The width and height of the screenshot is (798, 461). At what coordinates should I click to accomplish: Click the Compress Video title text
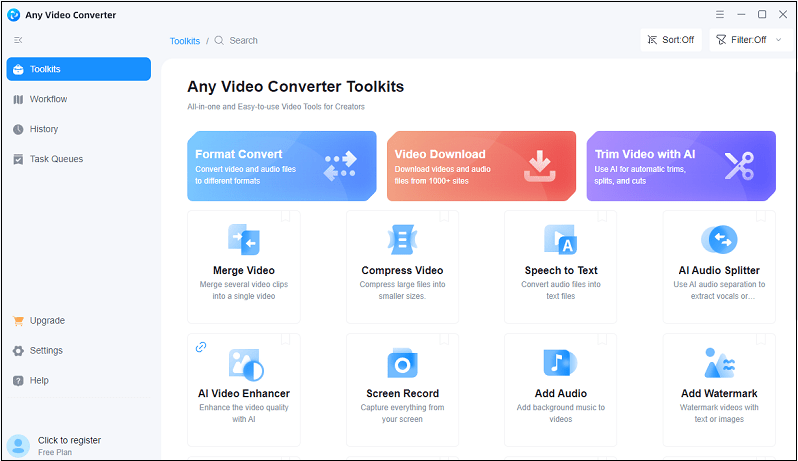pyautogui.click(x=402, y=270)
